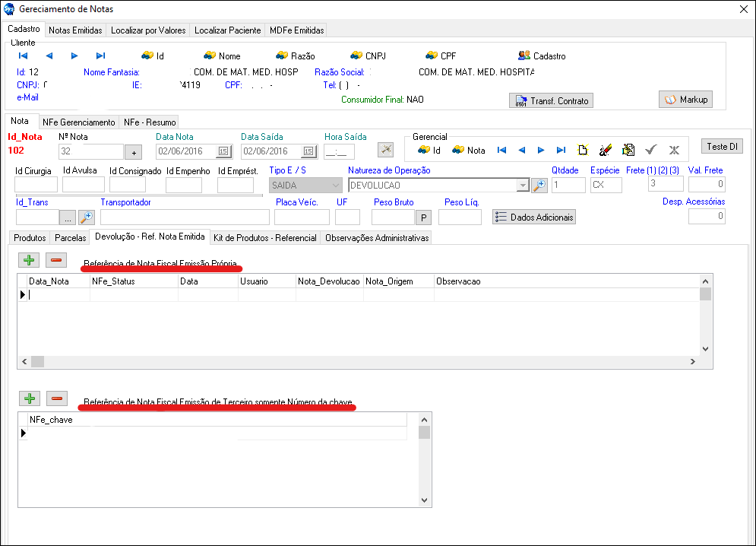The height and width of the screenshot is (546, 756).
Task: Click the Transf. Contrato button
Action: tap(551, 101)
